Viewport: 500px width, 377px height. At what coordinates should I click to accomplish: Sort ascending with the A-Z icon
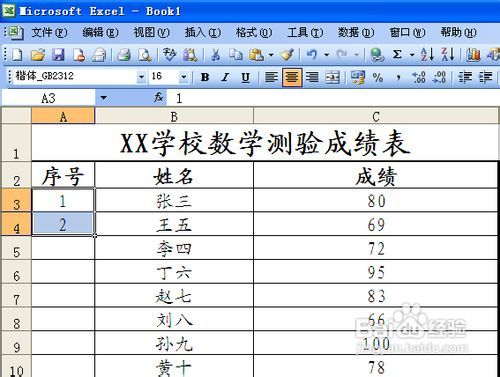coord(427,55)
